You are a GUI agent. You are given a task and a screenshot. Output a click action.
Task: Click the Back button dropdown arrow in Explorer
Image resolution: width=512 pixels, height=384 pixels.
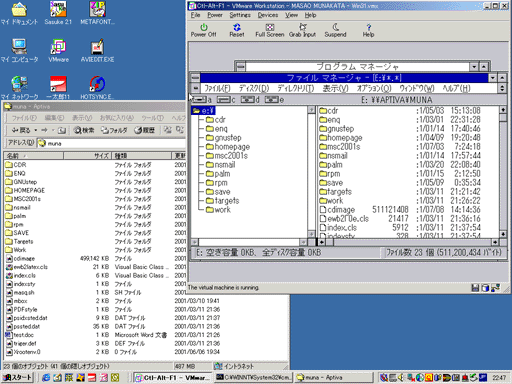tap(36, 130)
